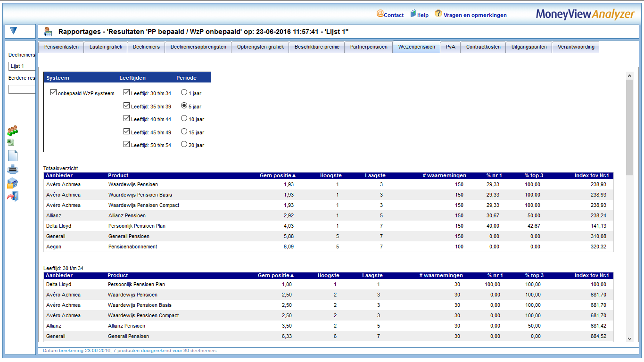Click the orange @ Contact icon

tap(380, 14)
